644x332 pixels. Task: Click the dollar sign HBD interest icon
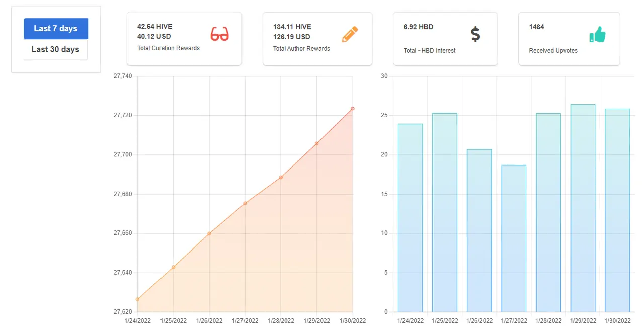(475, 34)
